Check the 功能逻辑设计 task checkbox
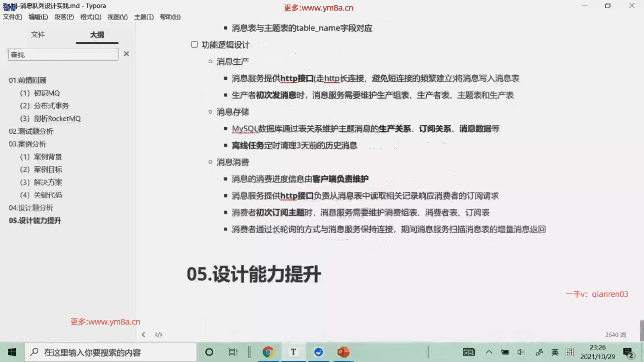The width and height of the screenshot is (644, 362). (x=194, y=45)
